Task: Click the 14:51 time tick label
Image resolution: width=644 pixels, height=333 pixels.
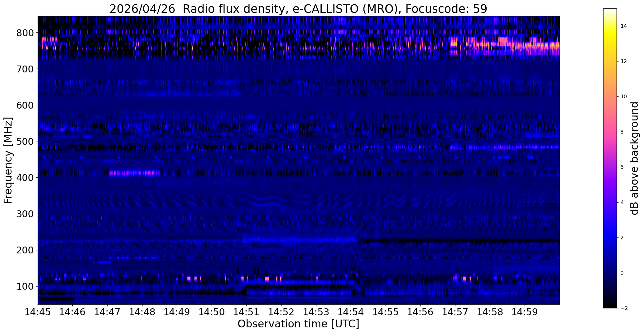Action: click(x=247, y=312)
